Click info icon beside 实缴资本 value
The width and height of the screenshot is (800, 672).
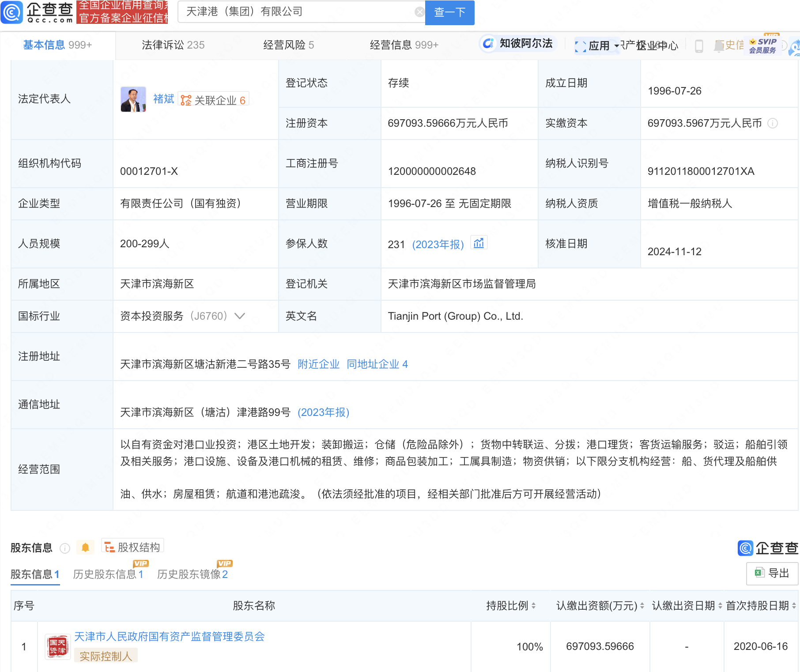pos(773,123)
